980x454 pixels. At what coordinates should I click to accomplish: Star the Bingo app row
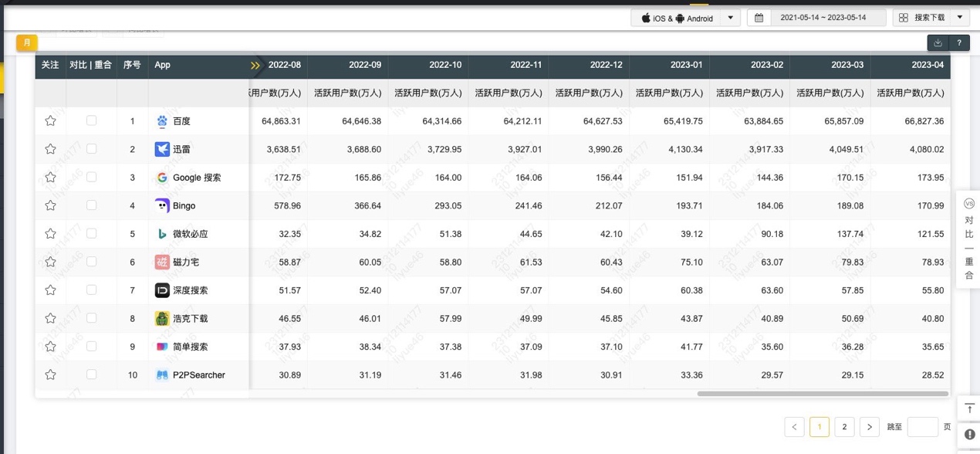(50, 205)
